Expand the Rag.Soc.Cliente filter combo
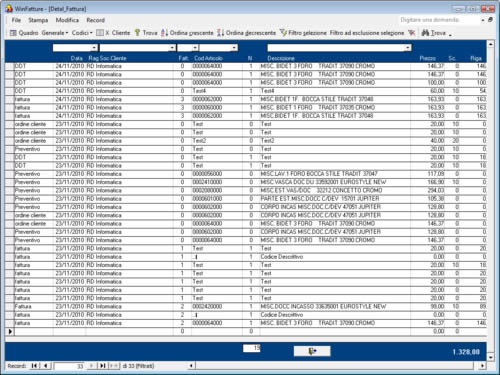Screen dimensions: 500x375 pyautogui.click(x=172, y=48)
